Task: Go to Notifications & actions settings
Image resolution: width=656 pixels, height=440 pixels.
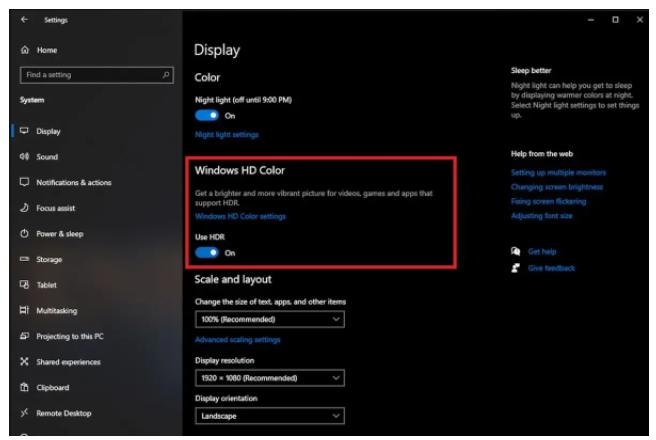Action: pos(74,182)
